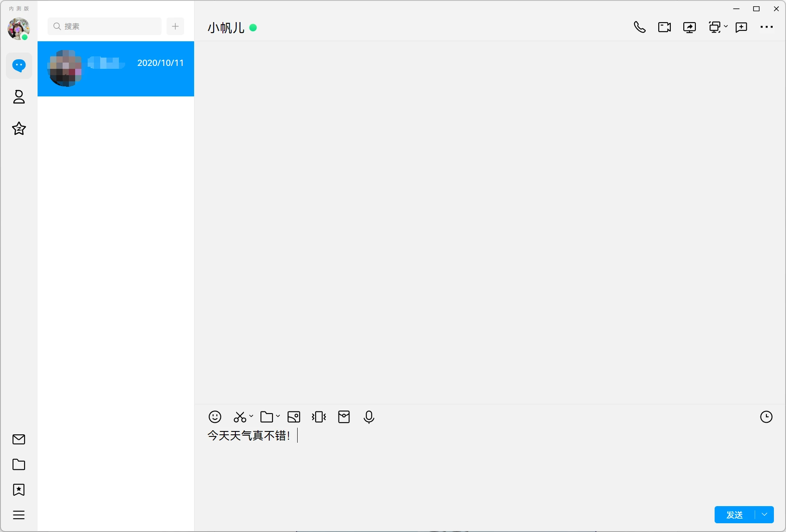Open the QQ Zone star icon
Viewport: 786px width, 532px height.
coord(19,129)
